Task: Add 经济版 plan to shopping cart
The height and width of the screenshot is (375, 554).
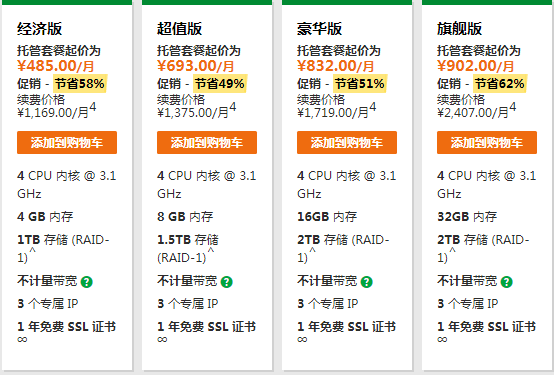Action: point(67,142)
